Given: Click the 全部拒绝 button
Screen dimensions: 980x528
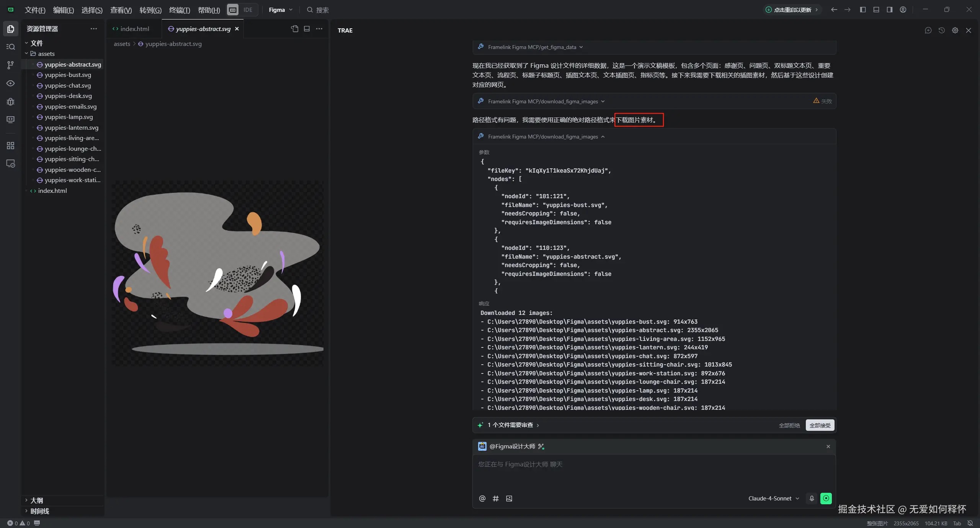Looking at the screenshot, I should pos(789,425).
